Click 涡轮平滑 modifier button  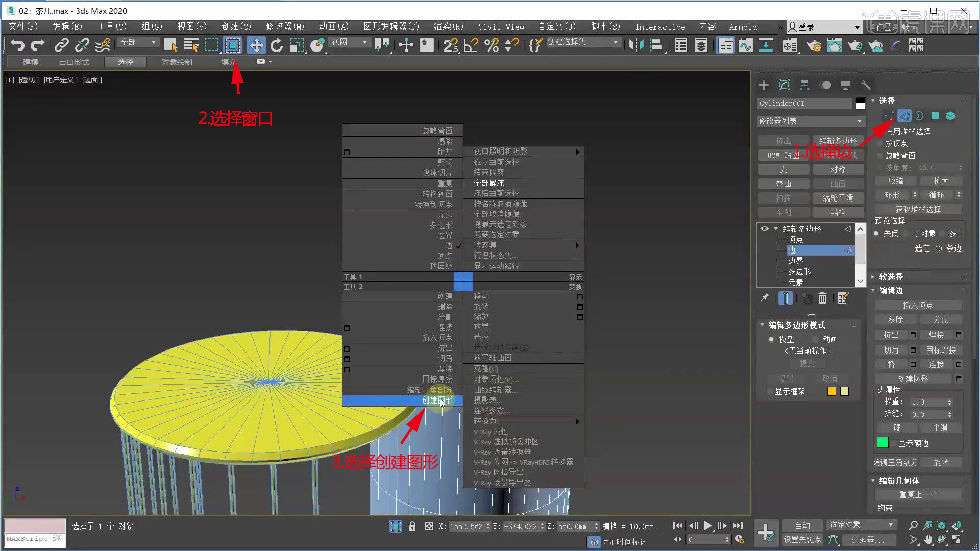[838, 198]
